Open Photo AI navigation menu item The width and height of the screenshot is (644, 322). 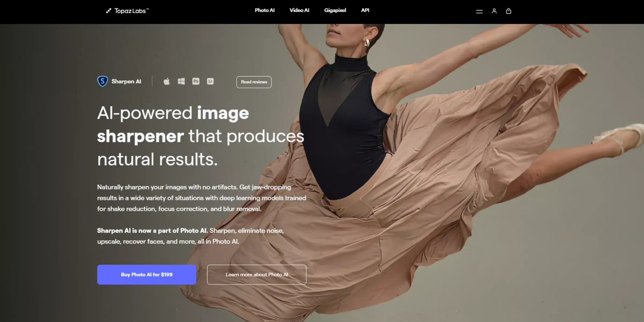point(265,10)
